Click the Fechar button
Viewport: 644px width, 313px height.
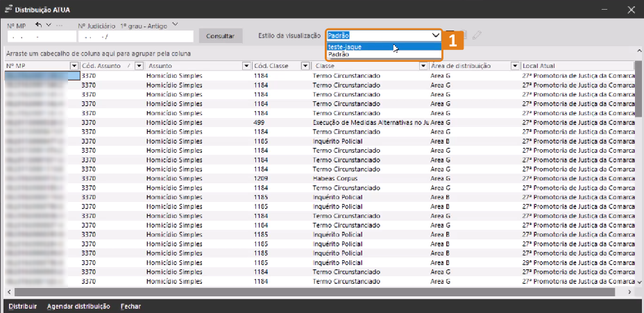pos(130,307)
